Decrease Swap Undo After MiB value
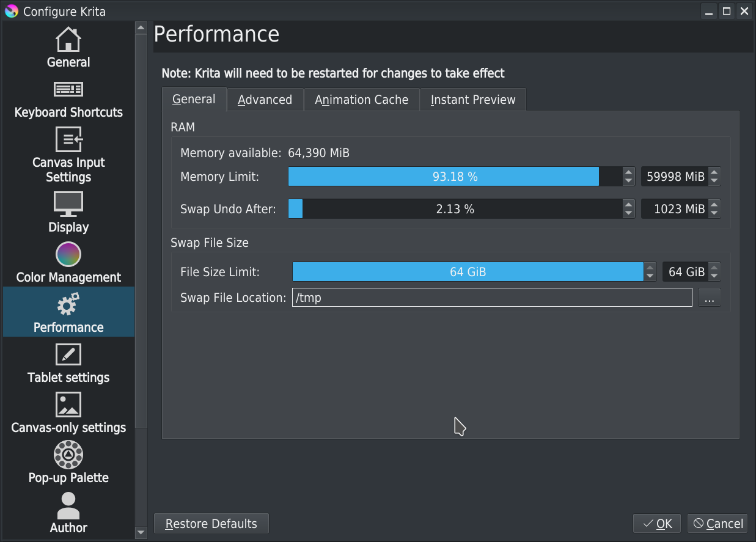 pyautogui.click(x=714, y=213)
